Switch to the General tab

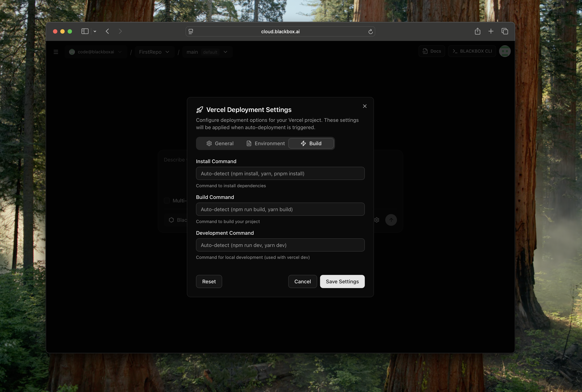click(x=220, y=144)
